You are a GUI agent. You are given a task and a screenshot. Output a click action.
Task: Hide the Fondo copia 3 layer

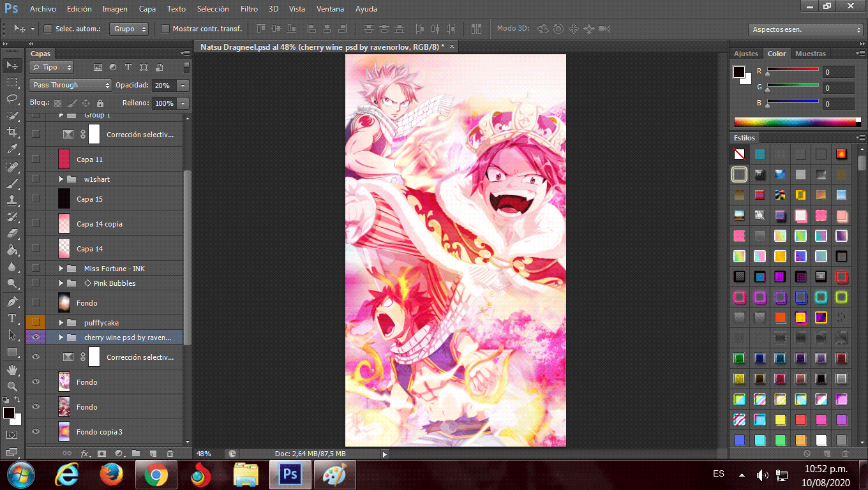tap(36, 432)
